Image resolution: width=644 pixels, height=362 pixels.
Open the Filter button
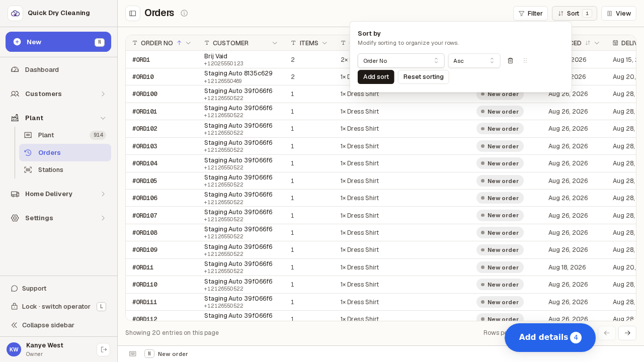530,14
